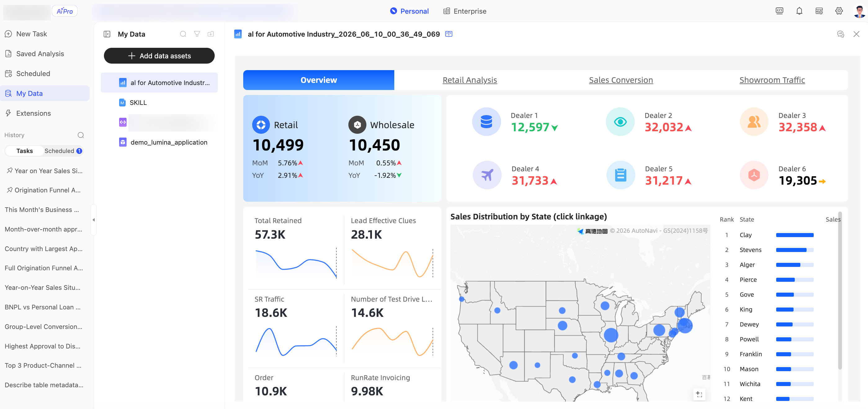Select the Scheduled history toggle
Viewport: 868px width, 409px height.
coord(63,151)
